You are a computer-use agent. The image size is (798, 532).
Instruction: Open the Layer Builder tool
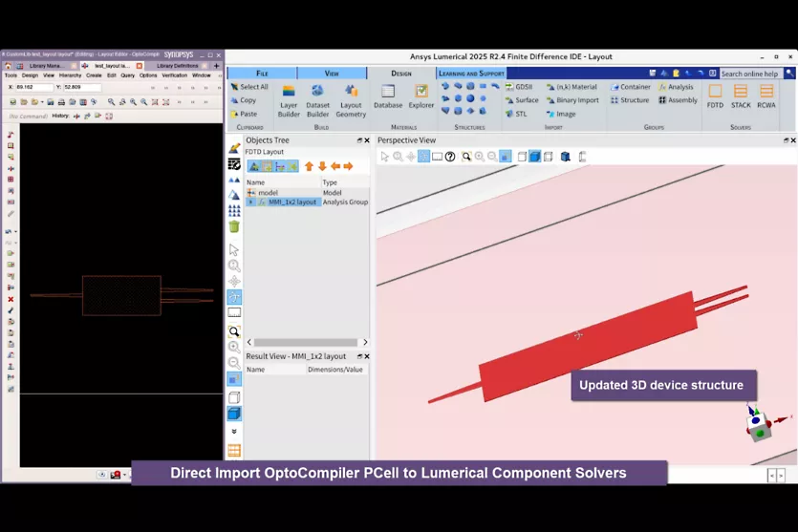(289, 99)
